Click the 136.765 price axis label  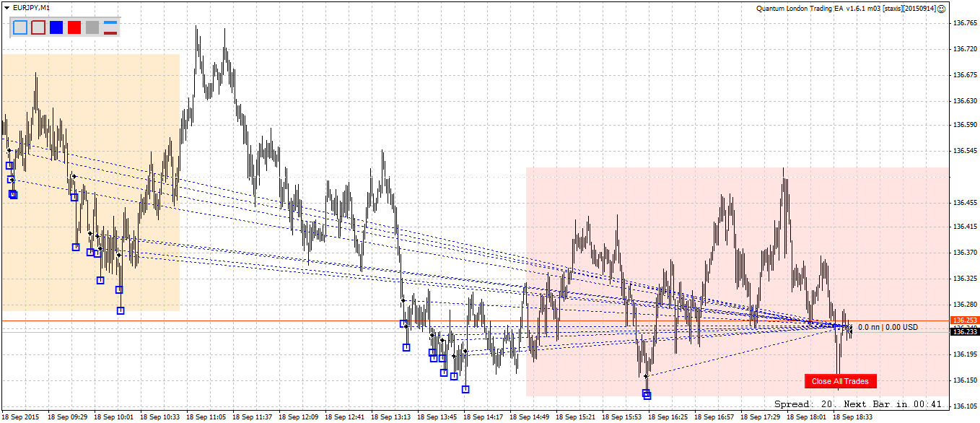pos(965,23)
